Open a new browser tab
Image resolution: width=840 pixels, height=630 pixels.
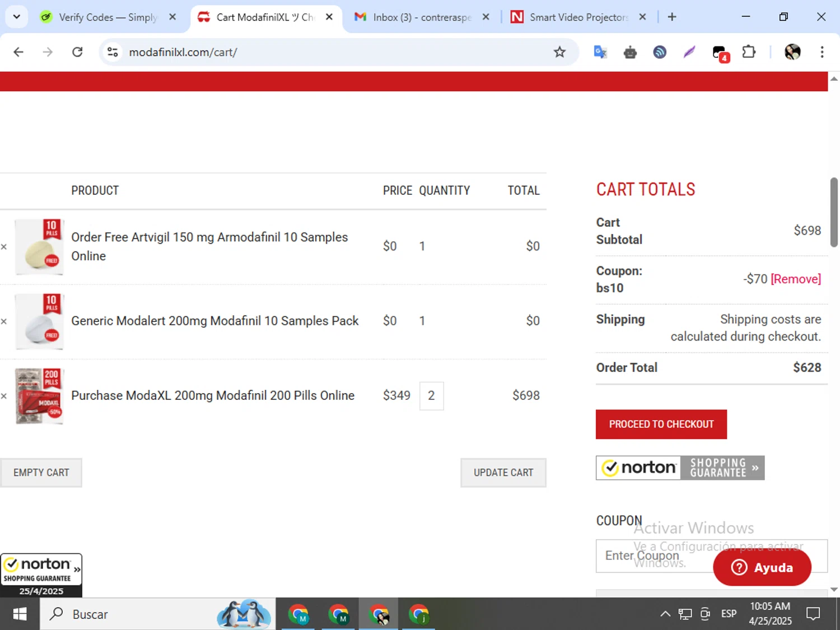point(672,17)
